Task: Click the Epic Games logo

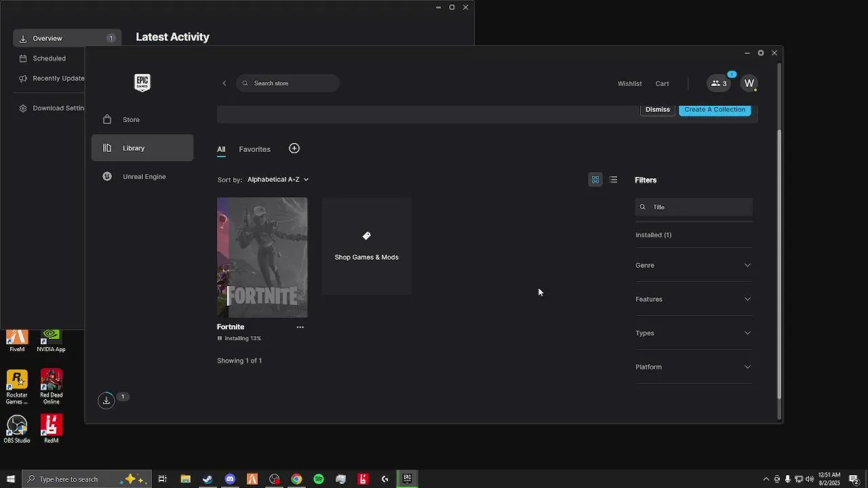Action: coord(142,83)
